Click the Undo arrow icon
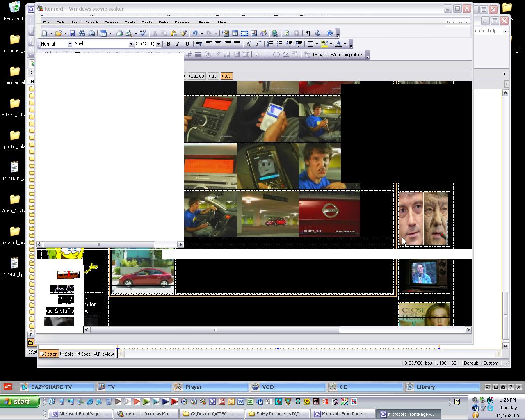 pos(195,33)
